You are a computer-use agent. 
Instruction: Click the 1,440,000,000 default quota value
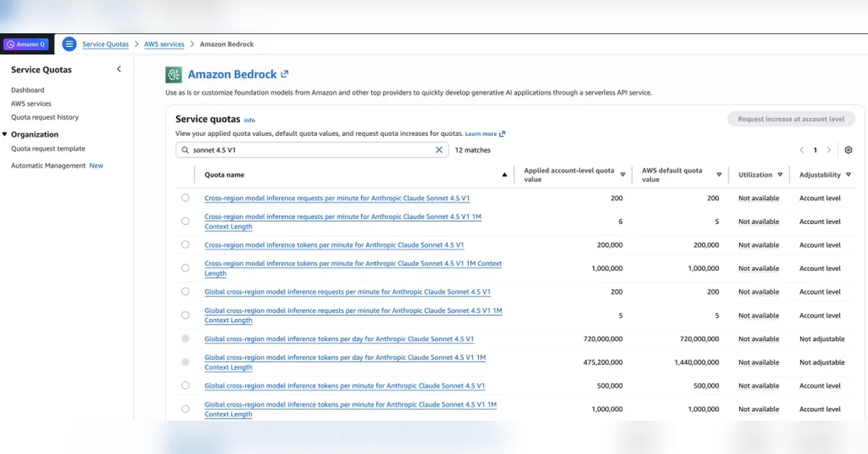point(697,362)
